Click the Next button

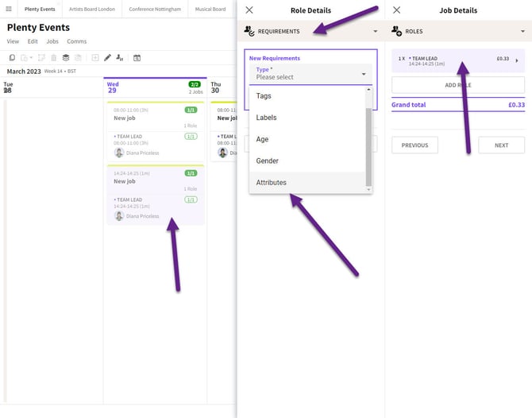pos(501,145)
